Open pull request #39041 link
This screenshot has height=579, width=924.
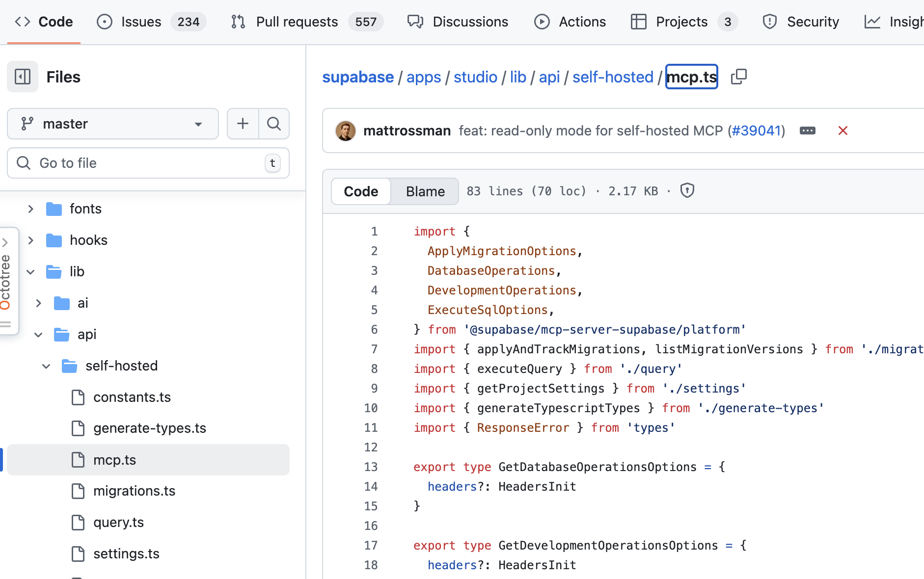point(756,131)
